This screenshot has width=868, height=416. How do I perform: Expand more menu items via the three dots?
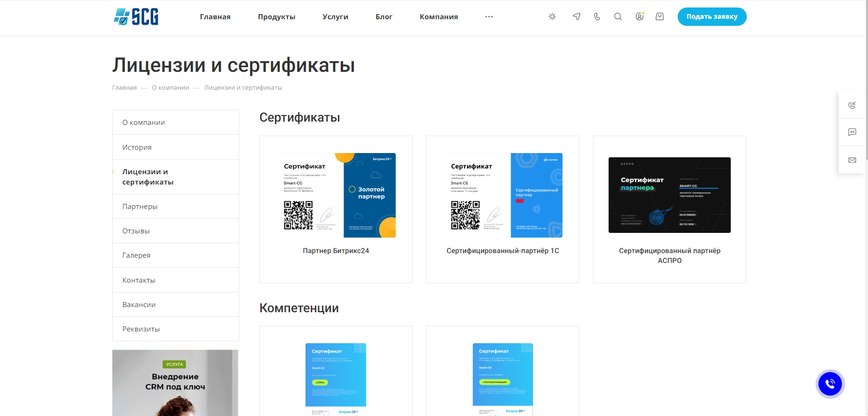[489, 17]
